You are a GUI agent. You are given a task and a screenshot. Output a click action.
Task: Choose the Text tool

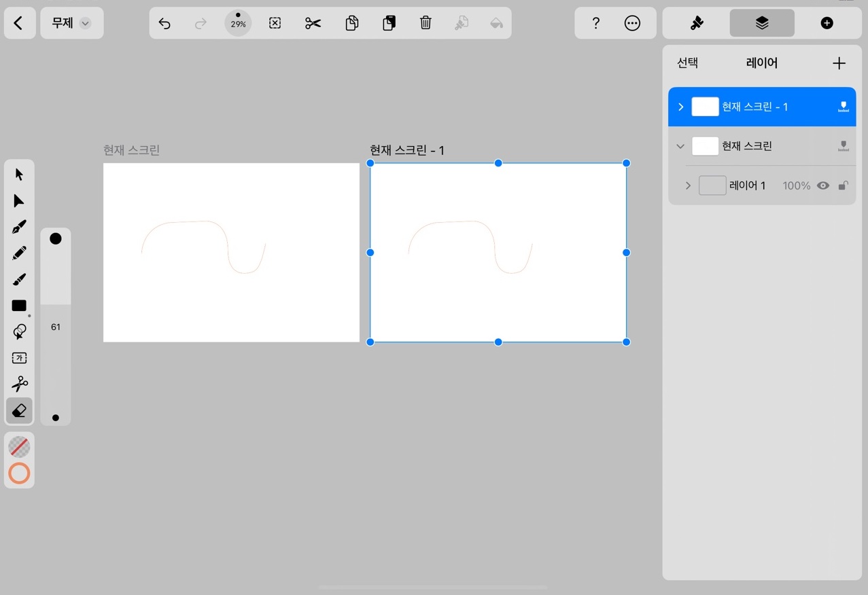pyautogui.click(x=19, y=358)
